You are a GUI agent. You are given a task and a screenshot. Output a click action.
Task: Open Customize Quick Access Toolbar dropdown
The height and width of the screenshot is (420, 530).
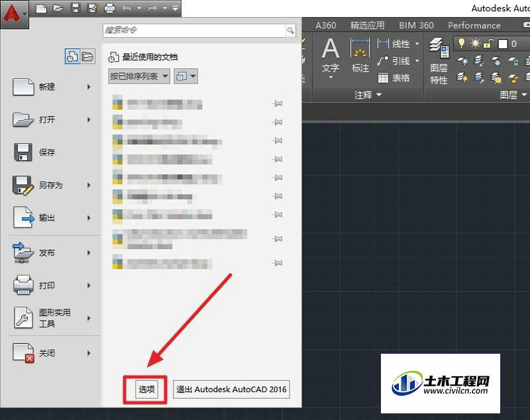pos(175,8)
